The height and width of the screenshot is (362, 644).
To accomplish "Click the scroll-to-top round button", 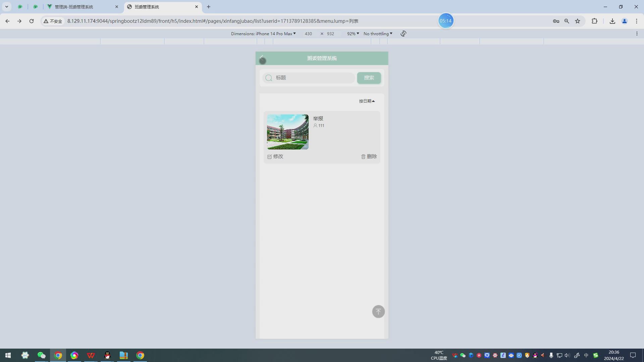I will coord(378,312).
